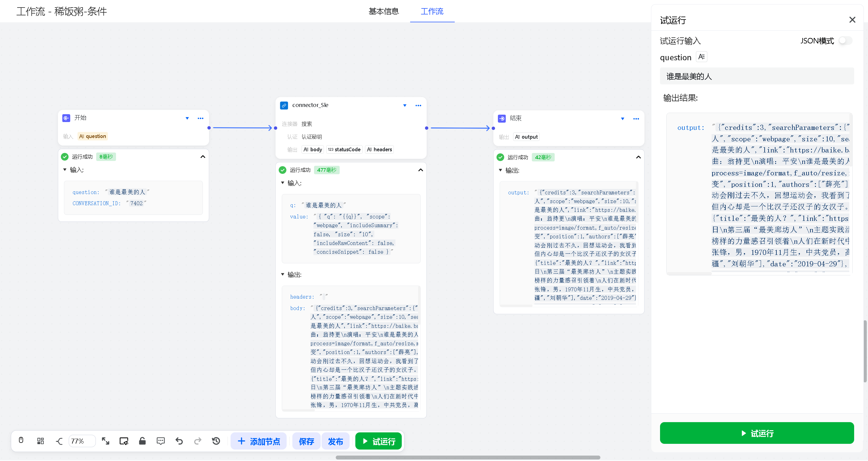Open the connector_Sle node dropdown arrow
The height and width of the screenshot is (461, 868).
click(405, 105)
